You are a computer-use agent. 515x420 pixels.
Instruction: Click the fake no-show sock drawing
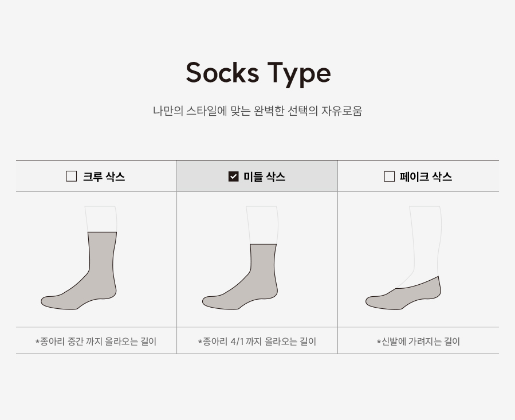(403, 293)
